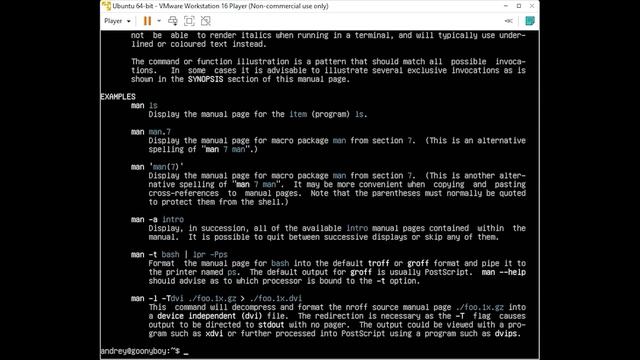The image size is (640, 360).
Task: Click the 'man -l -Tdvi ./foo.1x.gz' line
Action: [216, 298]
